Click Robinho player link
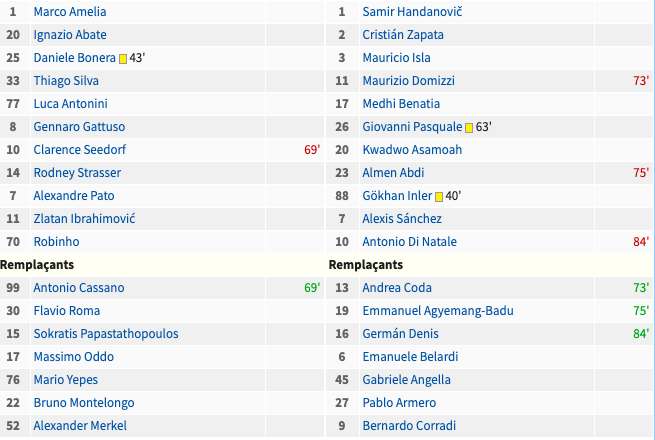This screenshot has width=655, height=440. point(56,242)
